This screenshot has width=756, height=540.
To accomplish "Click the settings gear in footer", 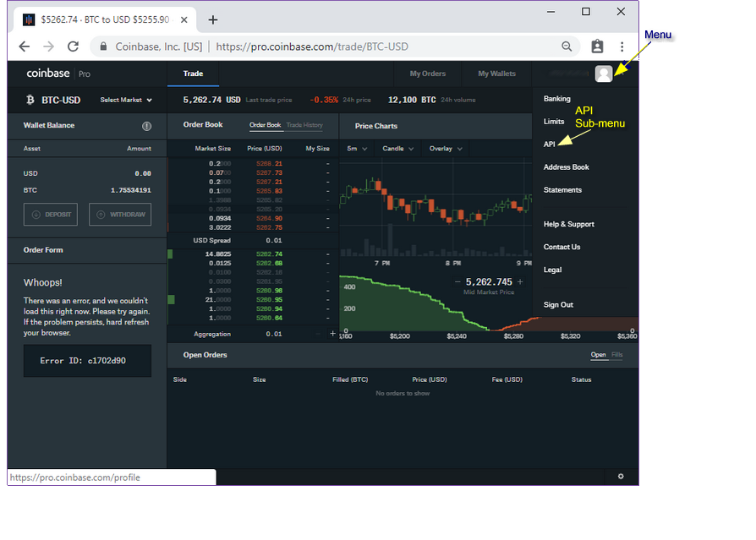I will tap(621, 476).
